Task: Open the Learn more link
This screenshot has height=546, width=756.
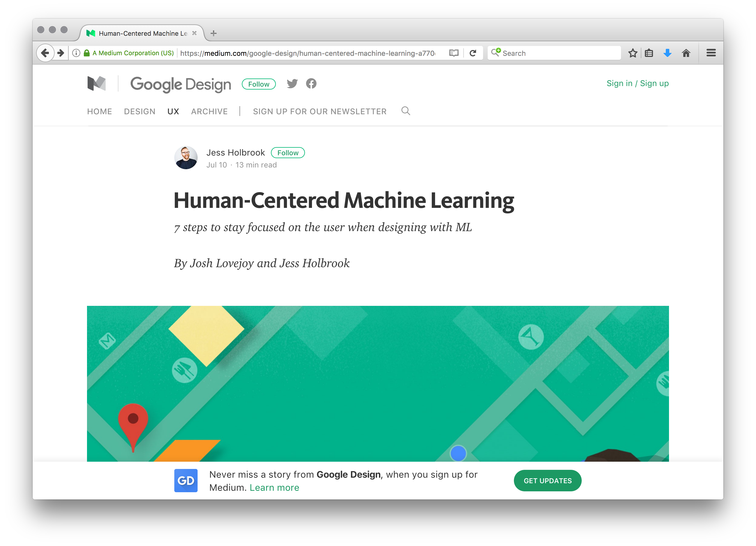Action: pyautogui.click(x=274, y=487)
